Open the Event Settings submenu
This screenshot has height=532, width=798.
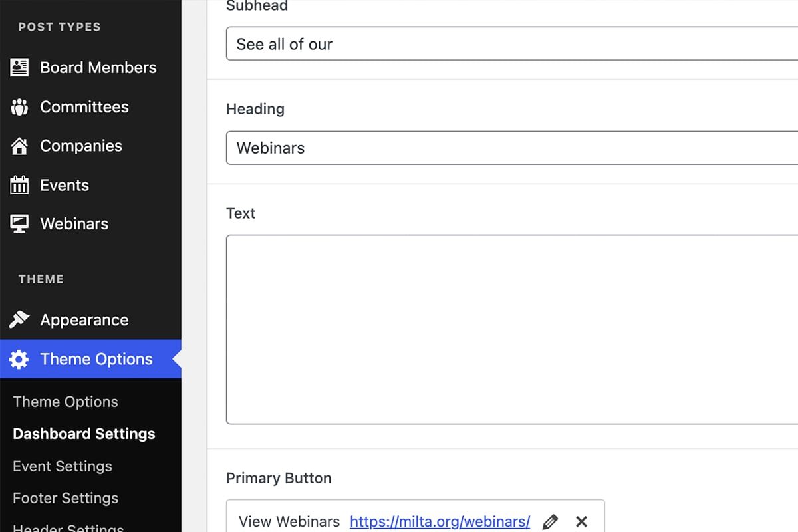[x=63, y=466]
